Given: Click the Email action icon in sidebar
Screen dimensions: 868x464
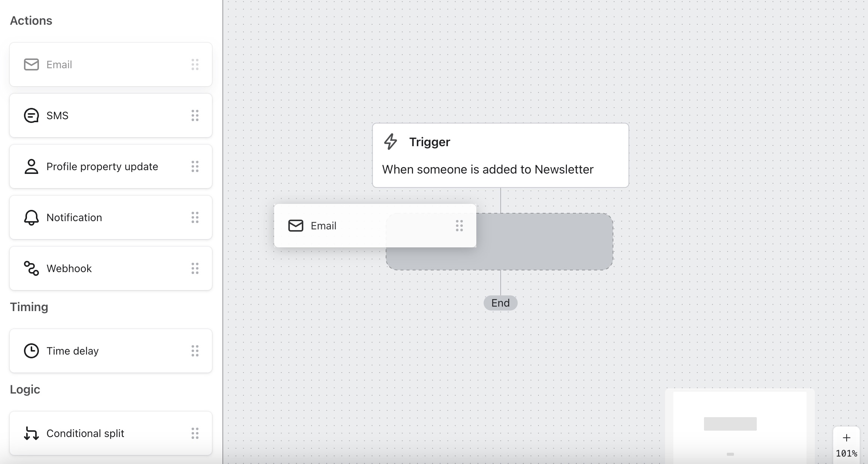Looking at the screenshot, I should 30,64.
